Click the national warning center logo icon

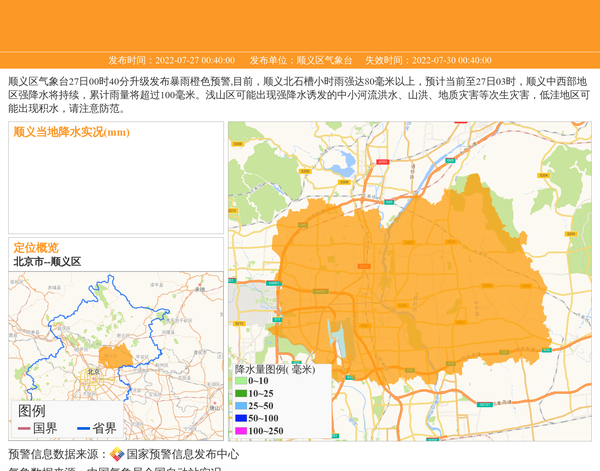pyautogui.click(x=117, y=454)
